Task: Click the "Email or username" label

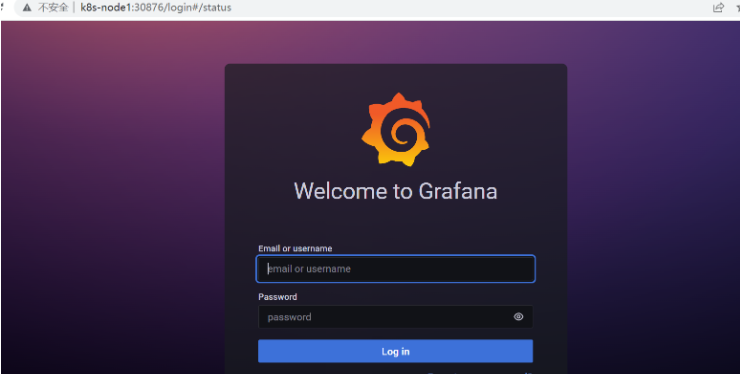Action: coord(295,248)
